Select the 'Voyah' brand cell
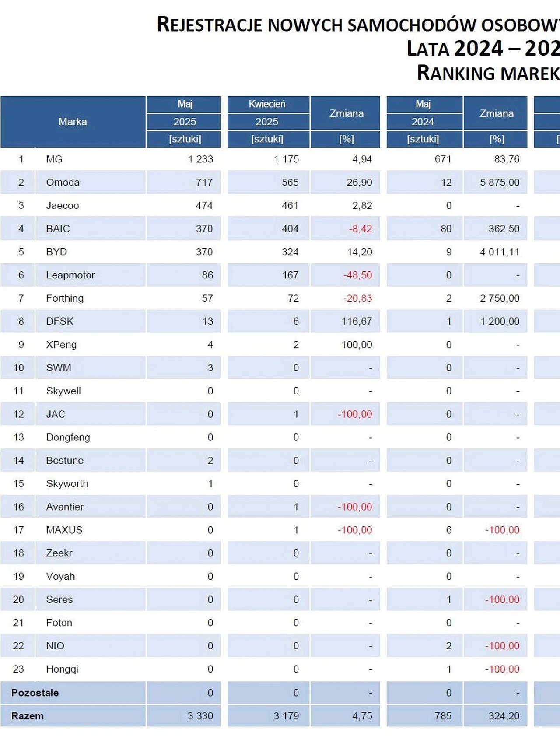Image resolution: width=560 pixels, height=736 pixels. (60, 577)
